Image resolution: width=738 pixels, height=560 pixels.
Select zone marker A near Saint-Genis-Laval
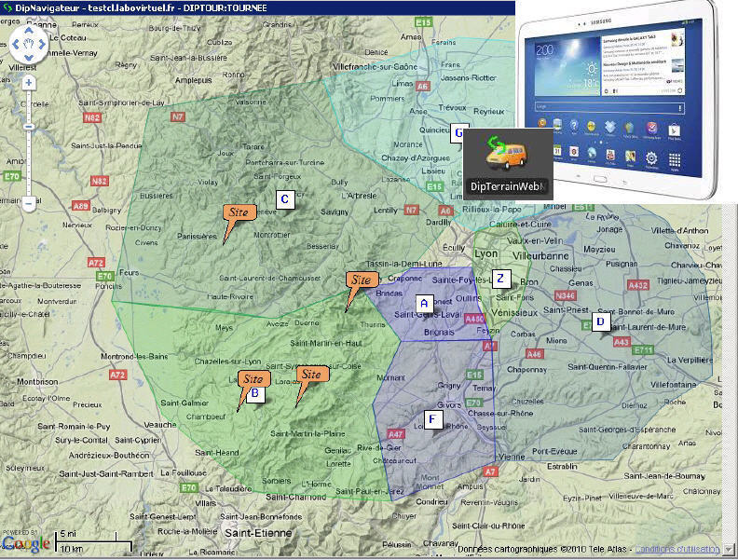pos(424,303)
